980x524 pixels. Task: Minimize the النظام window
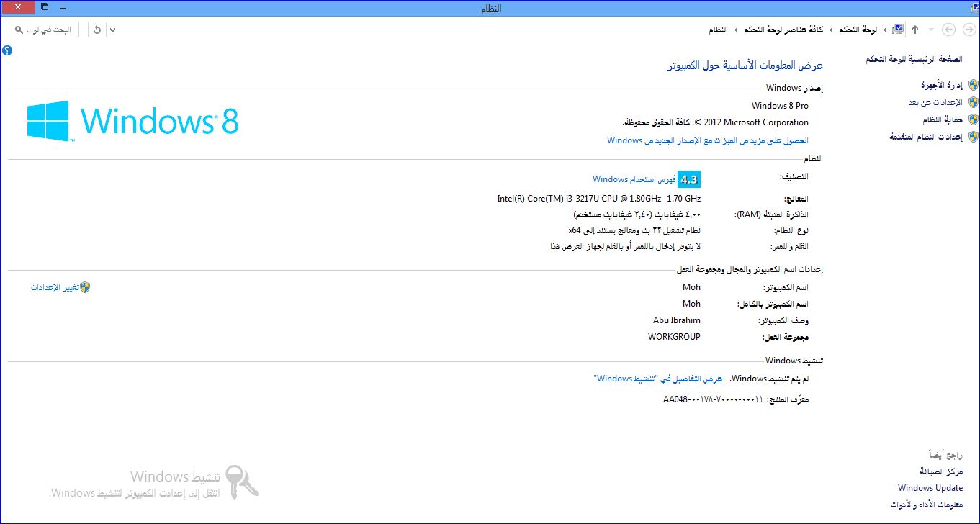click(63, 7)
